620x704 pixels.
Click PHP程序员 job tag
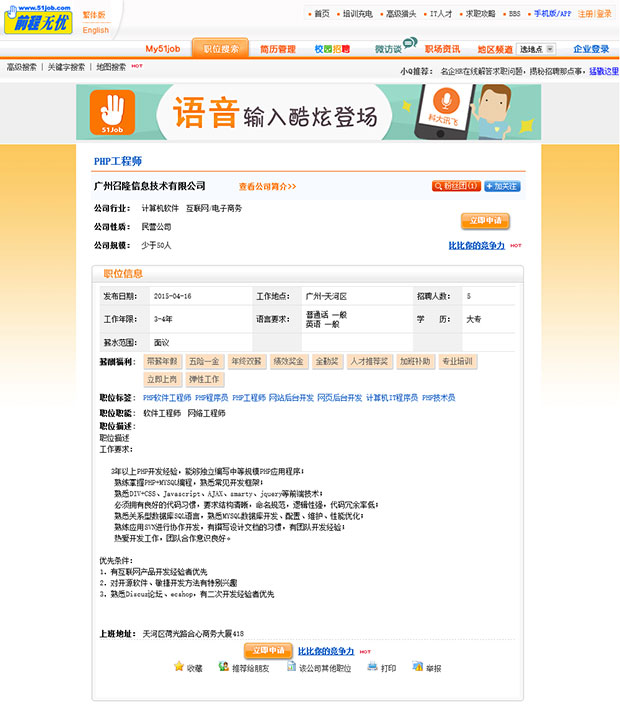[x=211, y=398]
